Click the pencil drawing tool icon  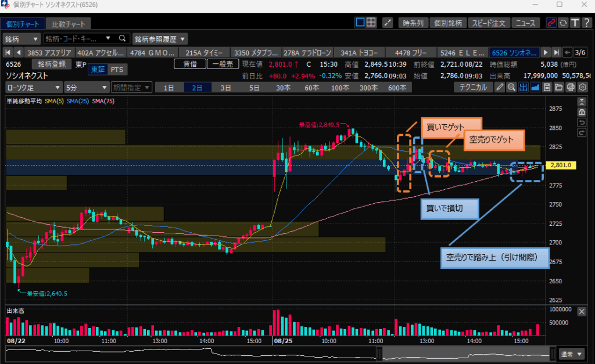click(x=500, y=88)
